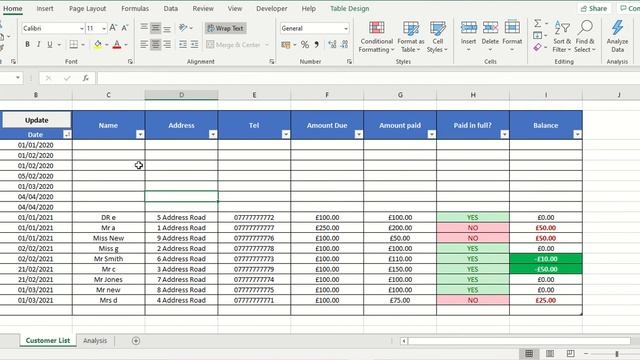Toggle Bold formatting
Viewport: 640px width, 360px height.
27,44
